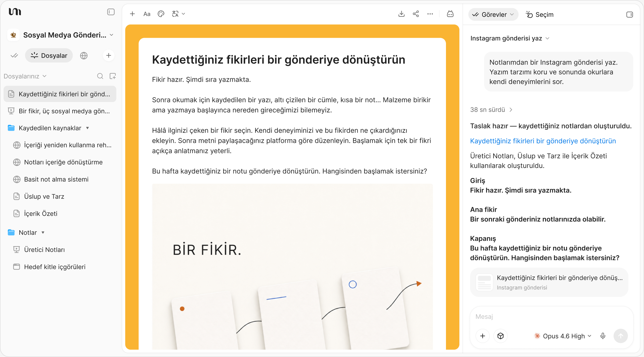Screen dimensions: 644x357
Task: Click the BİR FİKİR post image
Action: pos(292,267)
